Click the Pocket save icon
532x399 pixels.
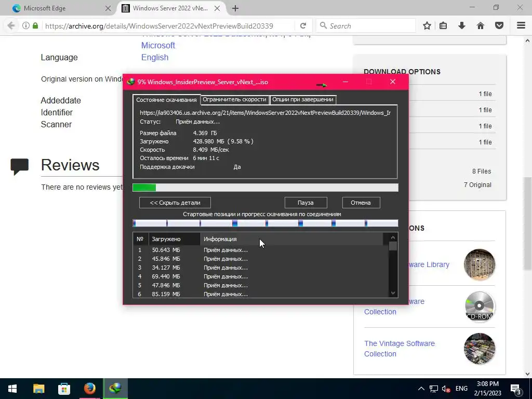click(499, 26)
